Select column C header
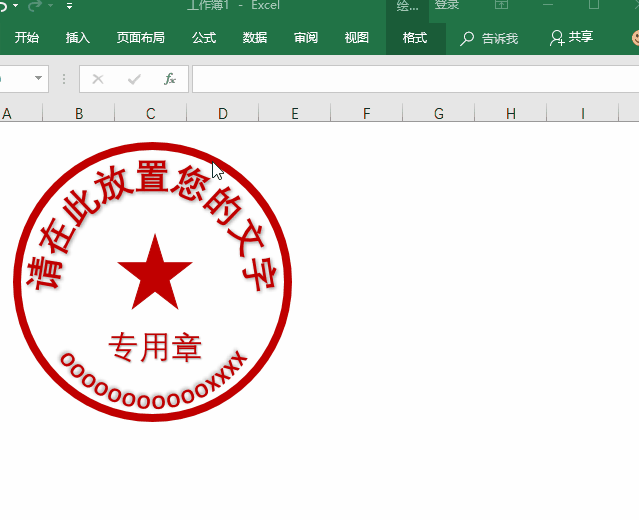The image size is (639, 520). [x=150, y=113]
